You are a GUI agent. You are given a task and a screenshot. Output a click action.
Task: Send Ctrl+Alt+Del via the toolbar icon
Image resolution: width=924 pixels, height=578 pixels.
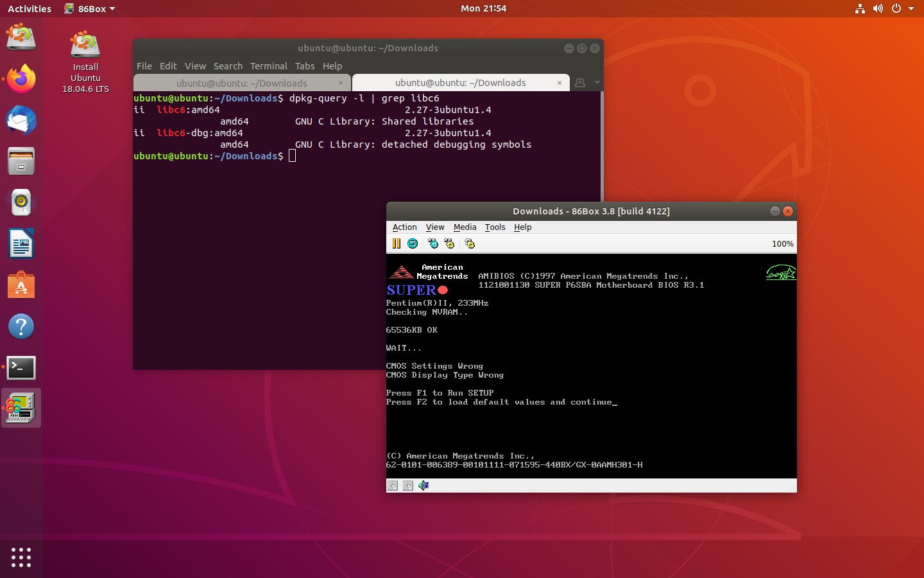[433, 243]
